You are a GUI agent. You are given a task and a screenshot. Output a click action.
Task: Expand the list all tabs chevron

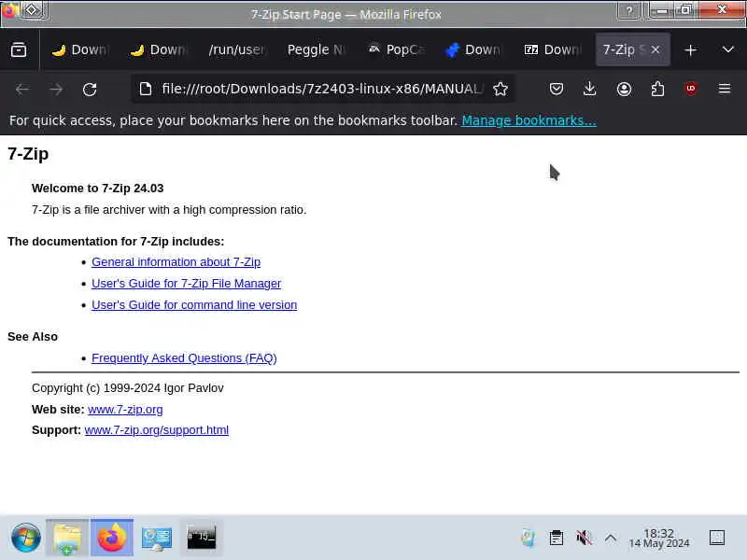coord(728,49)
